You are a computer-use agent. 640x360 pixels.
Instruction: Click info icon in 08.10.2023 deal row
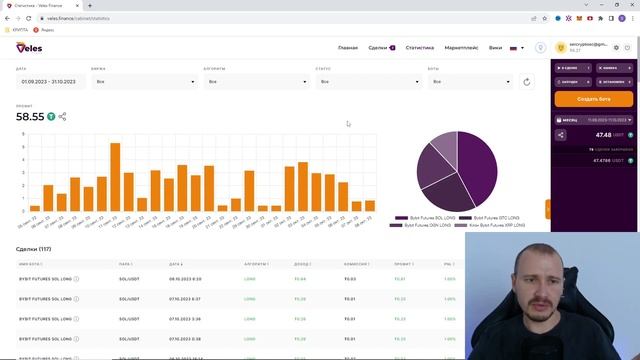pyautogui.click(x=76, y=279)
